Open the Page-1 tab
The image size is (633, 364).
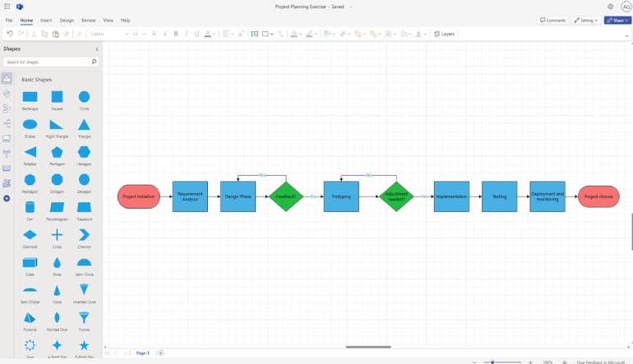tap(142, 353)
